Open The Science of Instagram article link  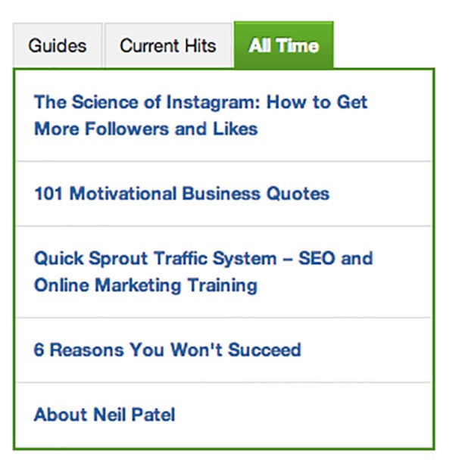coord(201,102)
